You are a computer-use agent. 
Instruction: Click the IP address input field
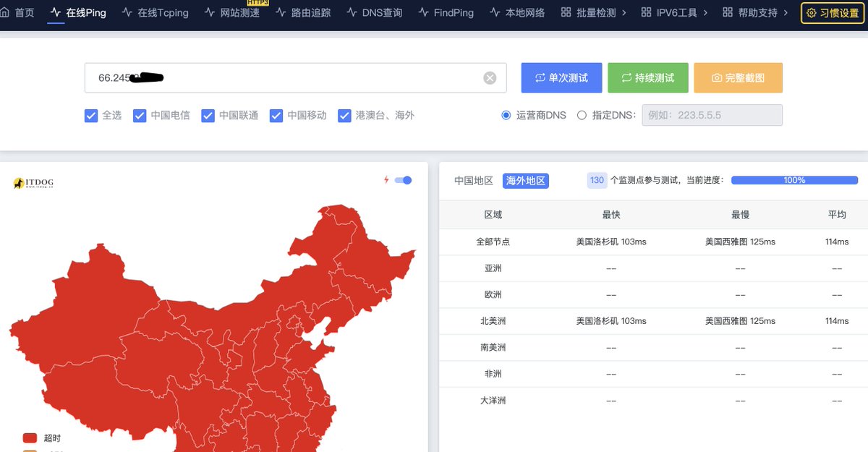295,77
